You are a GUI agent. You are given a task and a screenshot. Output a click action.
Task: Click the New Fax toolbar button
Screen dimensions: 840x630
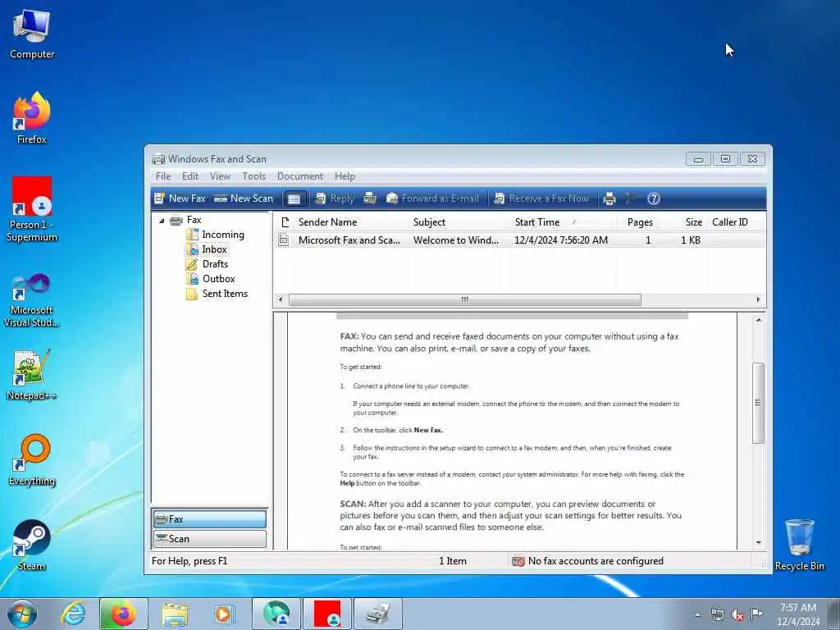point(180,199)
